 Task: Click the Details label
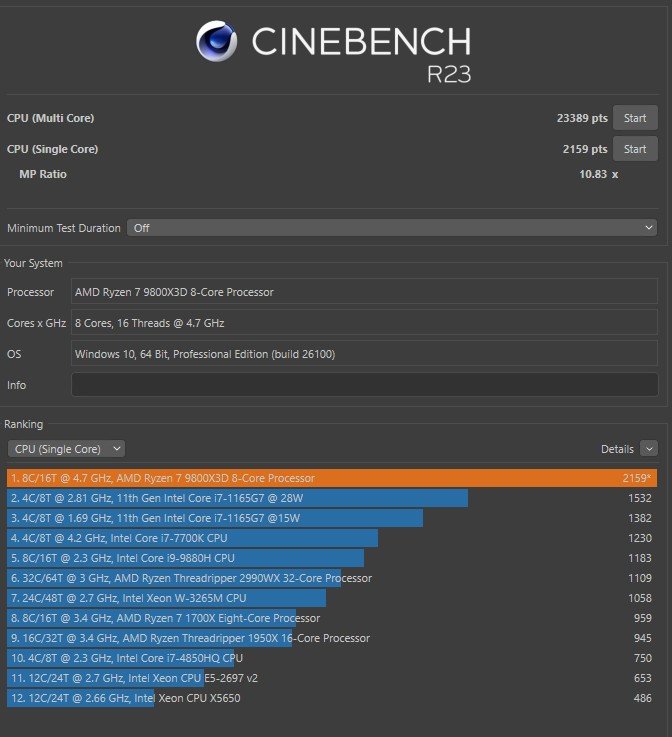point(617,449)
